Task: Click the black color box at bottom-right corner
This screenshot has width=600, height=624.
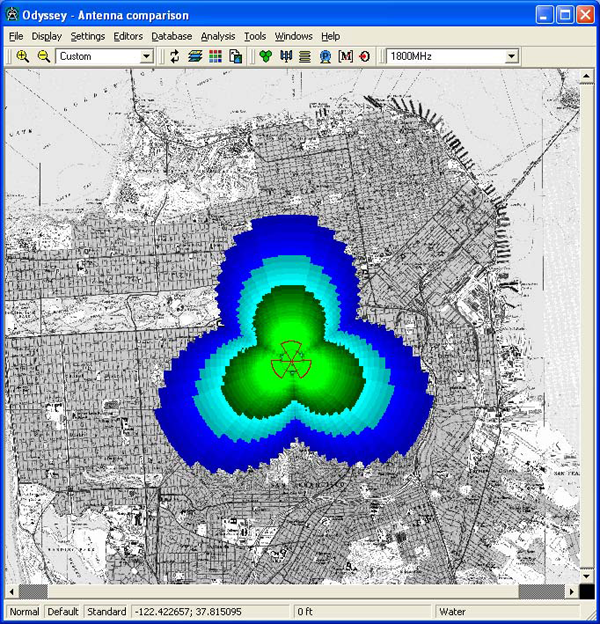Action: pyautogui.click(x=586, y=591)
